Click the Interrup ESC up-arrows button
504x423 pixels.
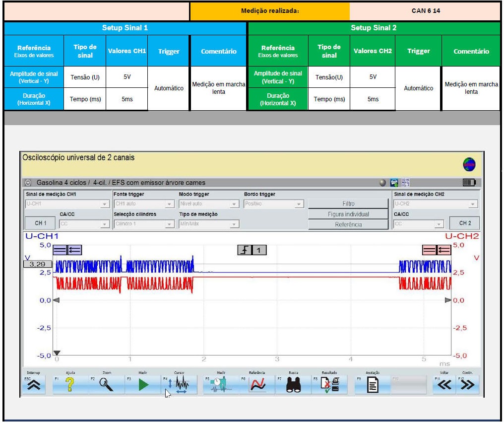[x=34, y=385]
